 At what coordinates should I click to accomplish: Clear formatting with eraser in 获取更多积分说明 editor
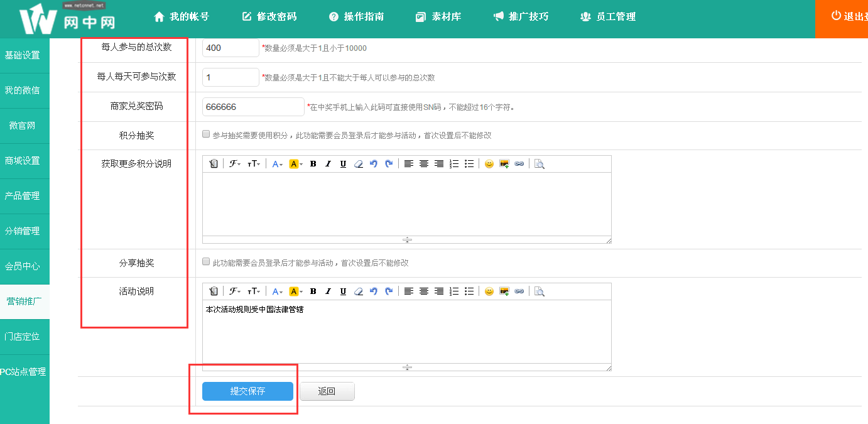pos(359,164)
